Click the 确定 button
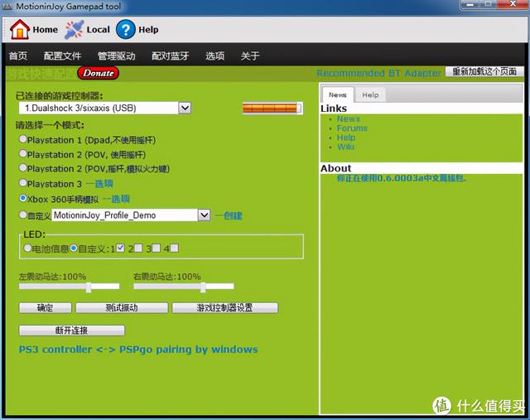Image resolution: width=530 pixels, height=420 pixels. pos(46,307)
